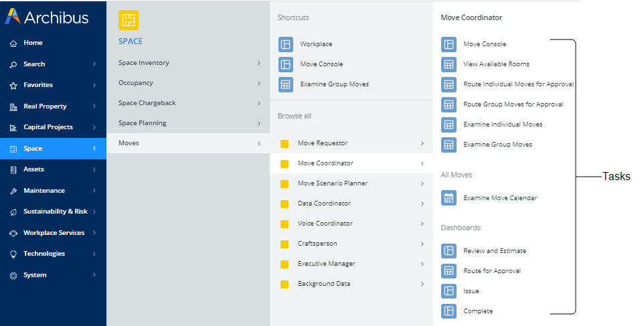Expand the Move Requestor chevron
Screen dimensions: 644x326
coord(422,143)
